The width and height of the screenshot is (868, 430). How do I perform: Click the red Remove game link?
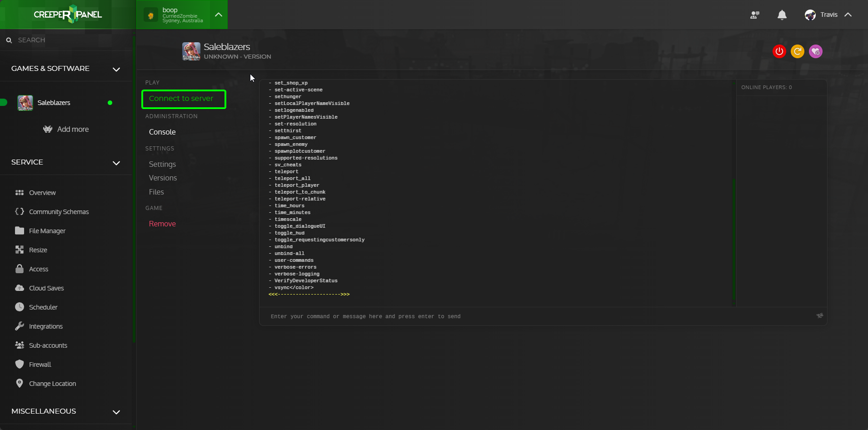click(x=162, y=224)
